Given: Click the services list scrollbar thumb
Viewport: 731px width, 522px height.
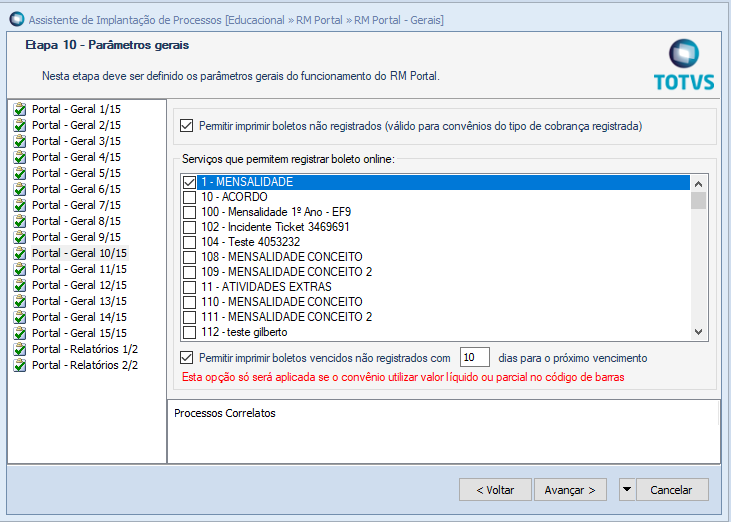Looking at the screenshot, I should click(x=698, y=200).
